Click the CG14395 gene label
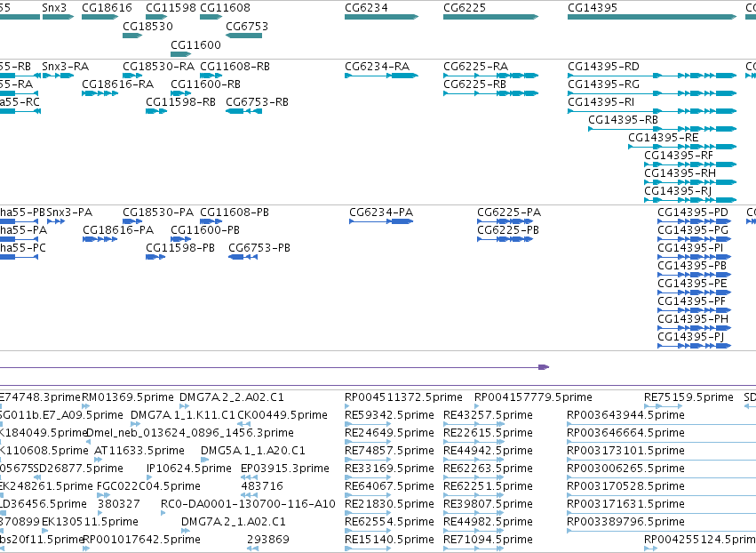 pos(592,8)
